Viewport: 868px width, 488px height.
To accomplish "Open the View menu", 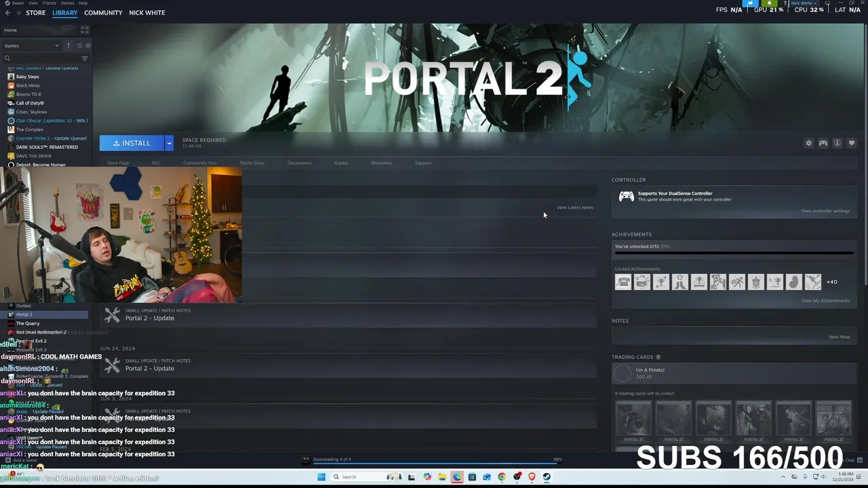I will (33, 3).
